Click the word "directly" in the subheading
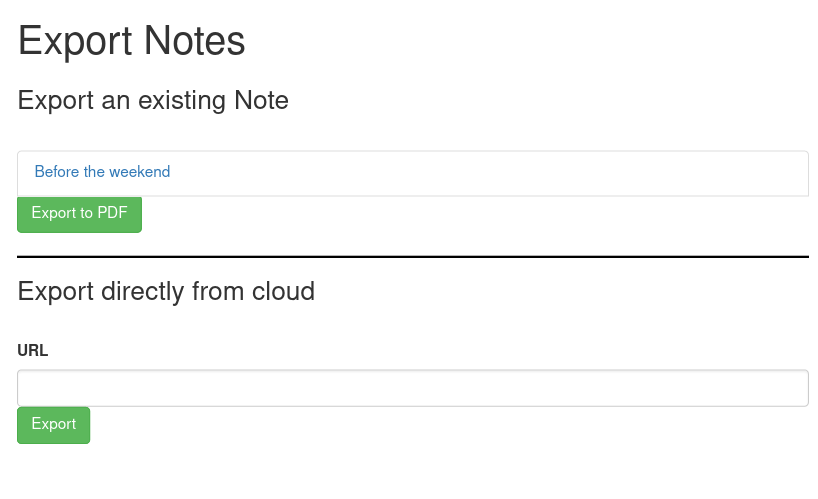Viewport: 818px width, 499px height. (142, 291)
